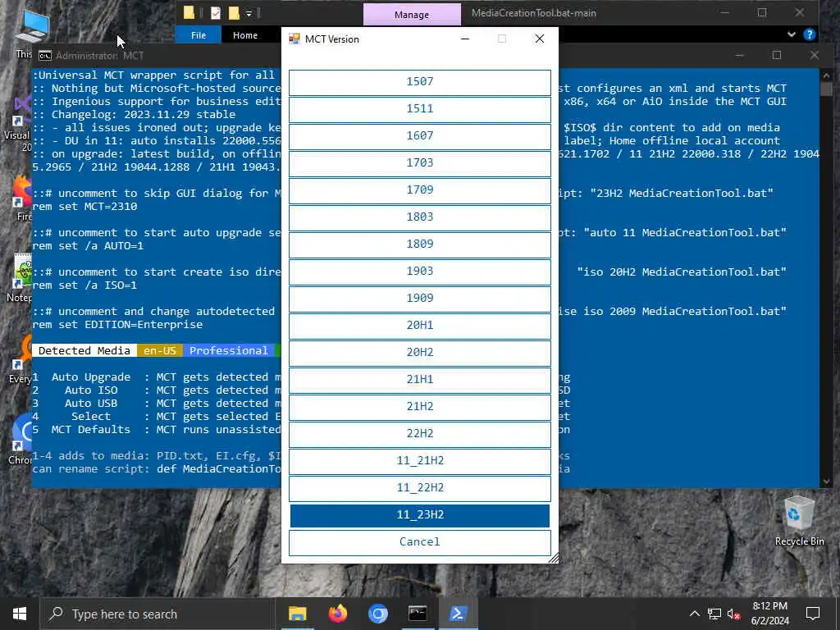Choose version 1709
Screen dimensions: 840x630
(x=419, y=190)
